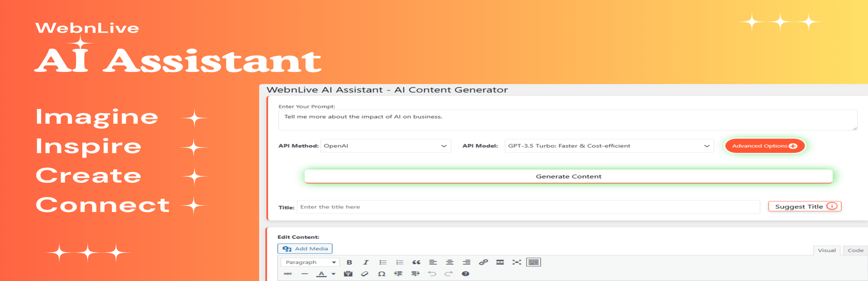Open the API Method dropdown
Image resolution: width=868 pixels, height=281 pixels.
pos(386,146)
